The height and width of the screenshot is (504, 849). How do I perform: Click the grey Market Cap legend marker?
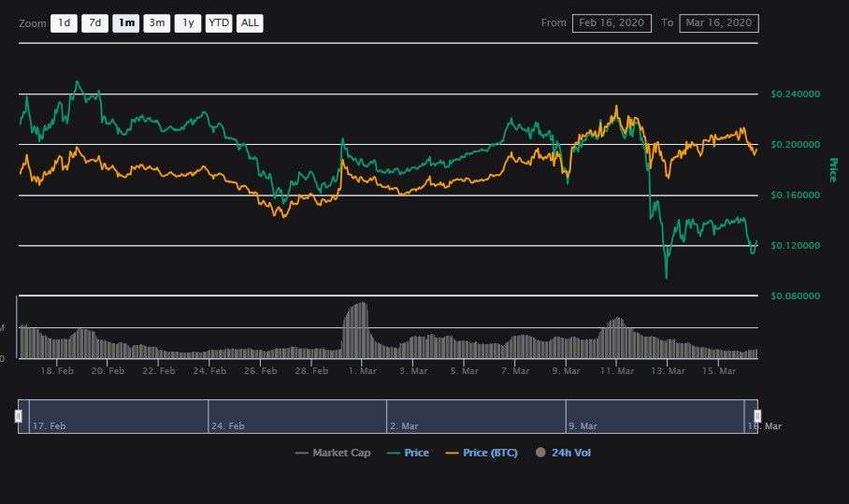pyautogui.click(x=302, y=454)
